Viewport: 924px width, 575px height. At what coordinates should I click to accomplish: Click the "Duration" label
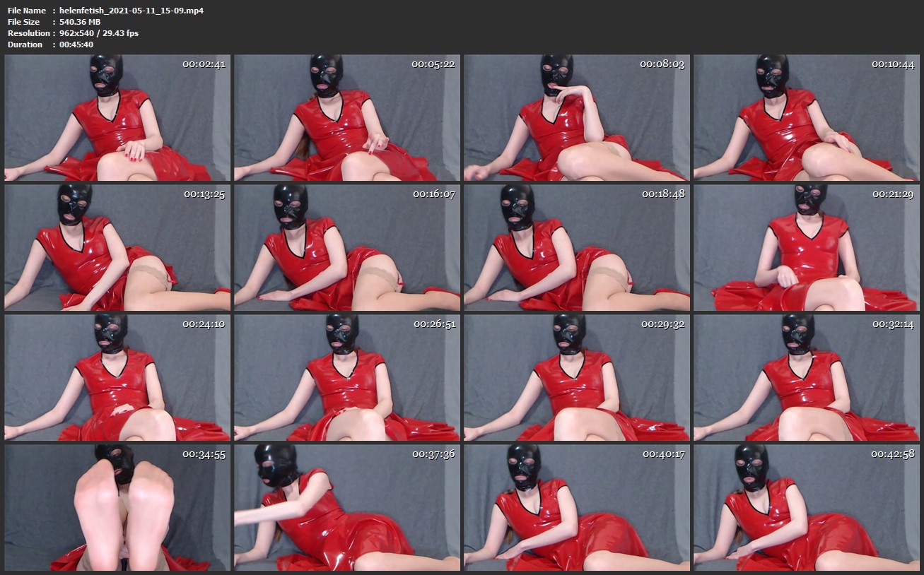point(25,45)
